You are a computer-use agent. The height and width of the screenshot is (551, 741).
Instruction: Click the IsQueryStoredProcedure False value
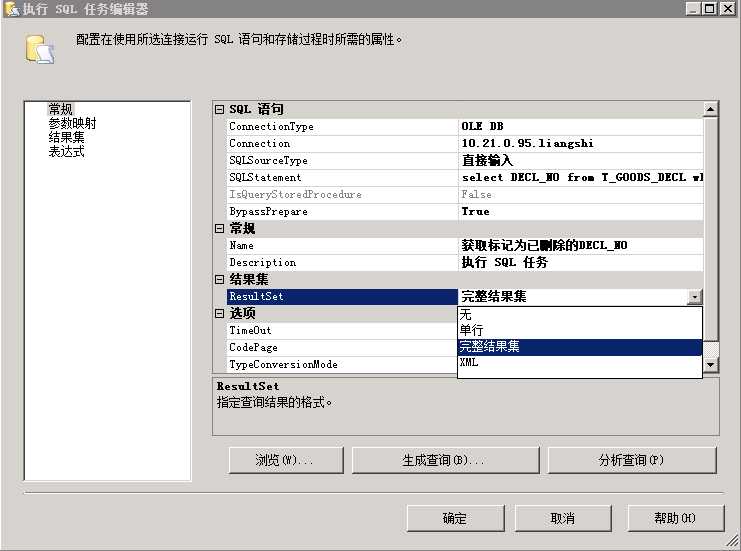[580, 195]
